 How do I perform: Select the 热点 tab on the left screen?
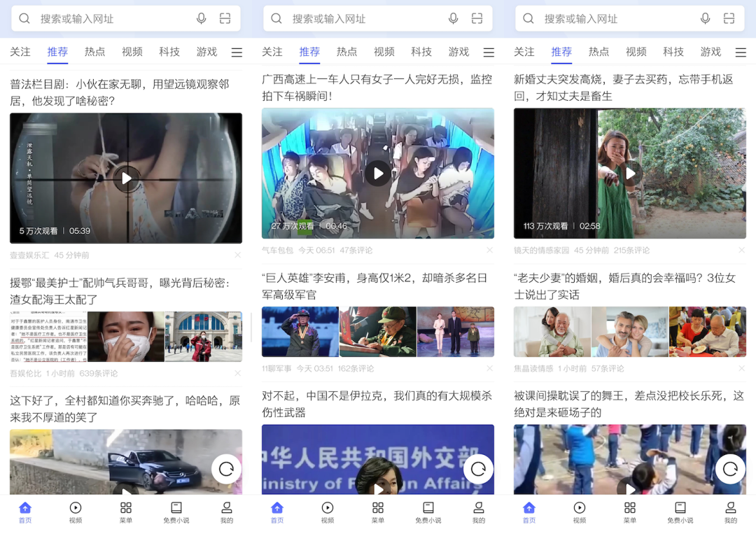(94, 52)
